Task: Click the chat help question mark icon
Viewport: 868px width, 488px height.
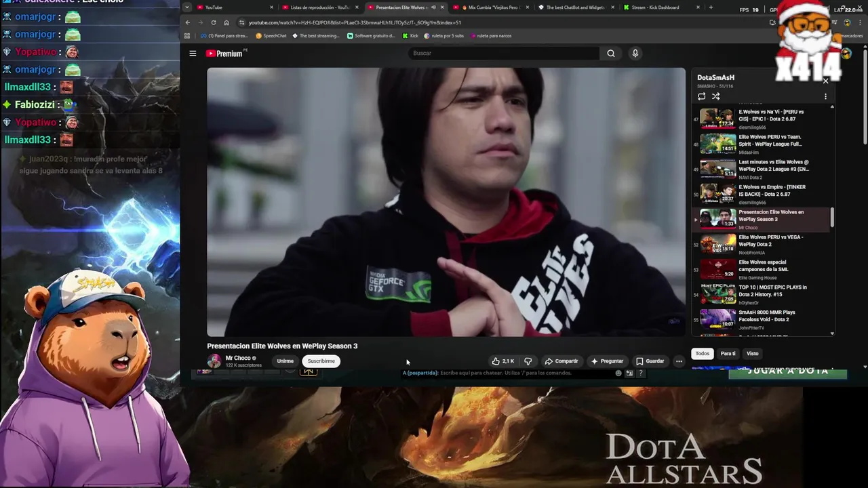Action: (x=640, y=373)
